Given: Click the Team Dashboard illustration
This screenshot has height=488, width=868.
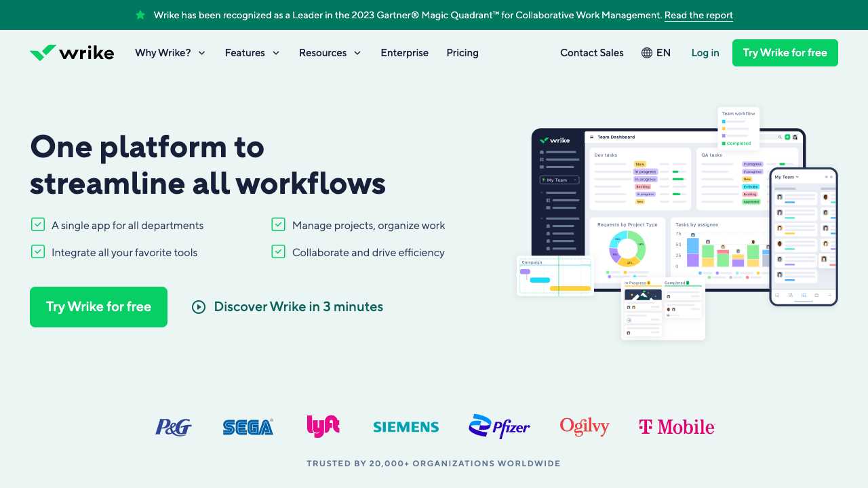Looking at the screenshot, I should click(668, 210).
